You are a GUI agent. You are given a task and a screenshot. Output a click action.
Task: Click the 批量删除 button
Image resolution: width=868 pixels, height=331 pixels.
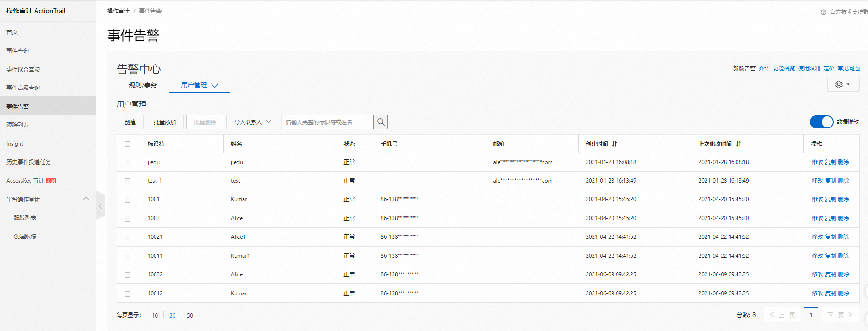(x=205, y=122)
